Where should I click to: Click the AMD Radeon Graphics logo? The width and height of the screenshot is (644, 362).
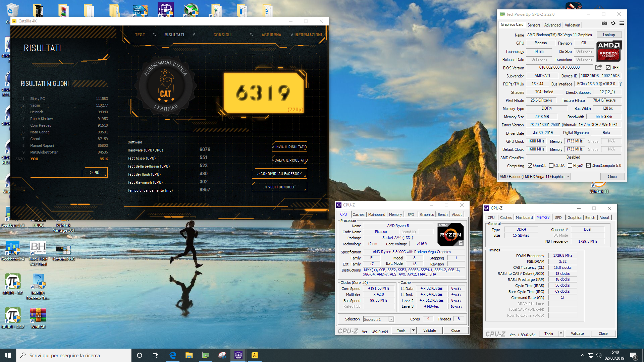(609, 51)
